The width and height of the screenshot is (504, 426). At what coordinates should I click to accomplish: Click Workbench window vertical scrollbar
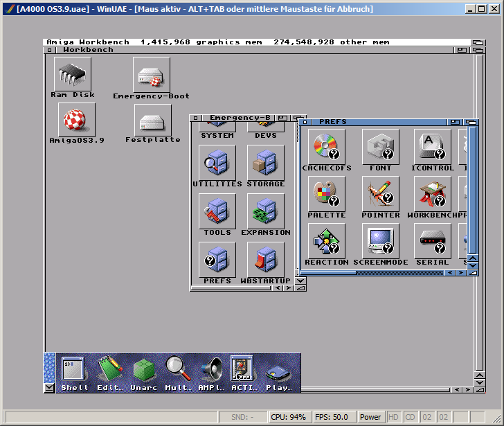pyautogui.click(x=480, y=213)
